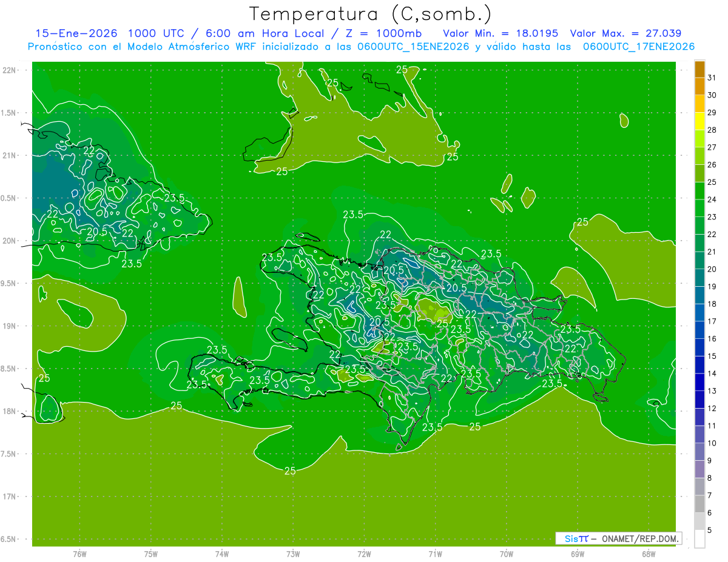Pick the white swatch at the color bar bottom
This screenshot has width=728, height=562.
(x=699, y=539)
